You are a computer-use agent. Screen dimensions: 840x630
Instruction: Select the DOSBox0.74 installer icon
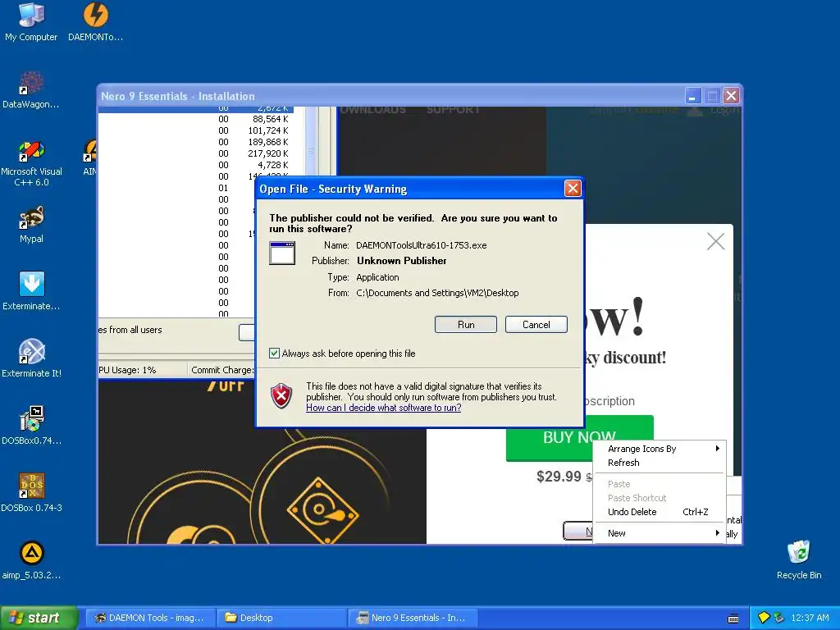tap(31, 426)
